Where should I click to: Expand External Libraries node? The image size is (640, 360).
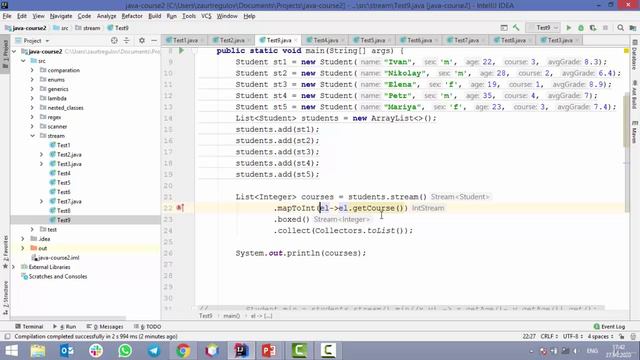point(13,267)
